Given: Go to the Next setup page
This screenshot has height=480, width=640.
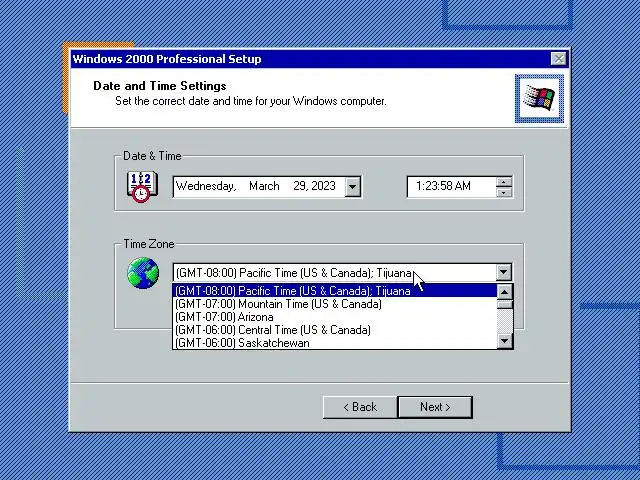Looking at the screenshot, I should pyautogui.click(x=435, y=407).
